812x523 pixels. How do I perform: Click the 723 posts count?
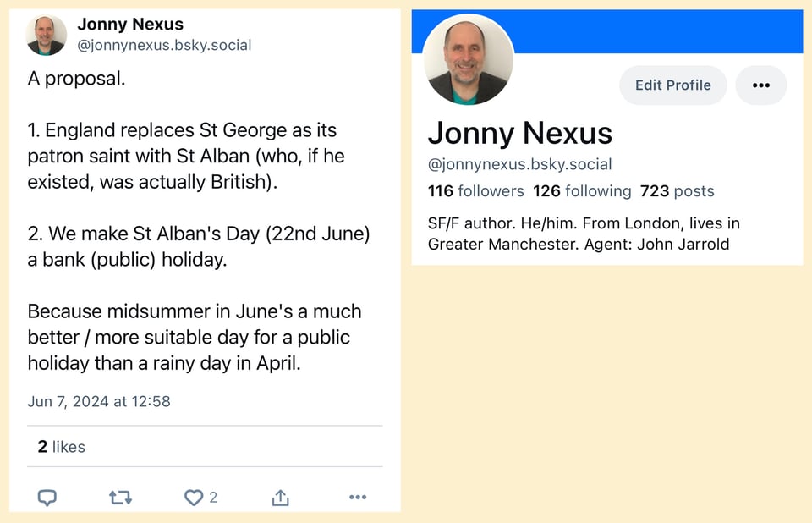click(677, 191)
